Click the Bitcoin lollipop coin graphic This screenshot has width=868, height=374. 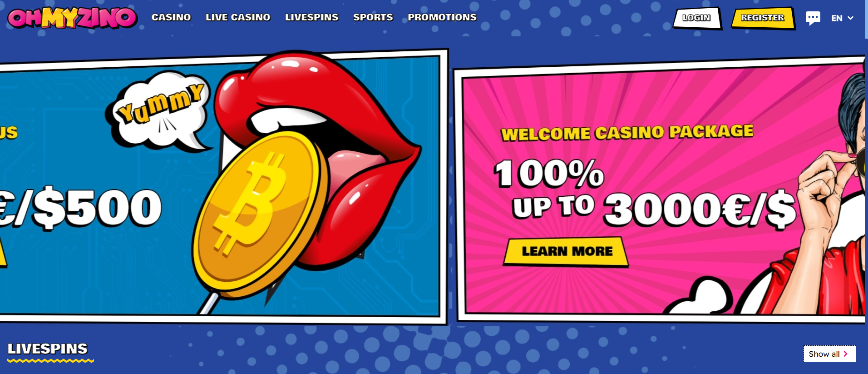tap(260, 214)
